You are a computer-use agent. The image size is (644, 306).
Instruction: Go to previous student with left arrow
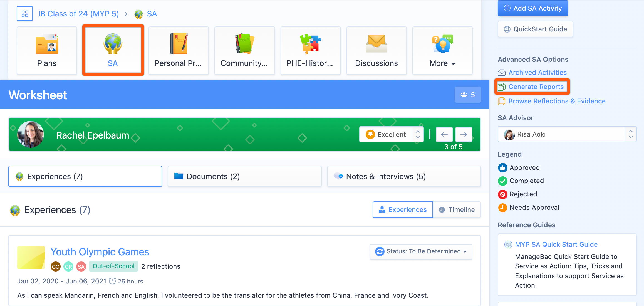point(444,135)
